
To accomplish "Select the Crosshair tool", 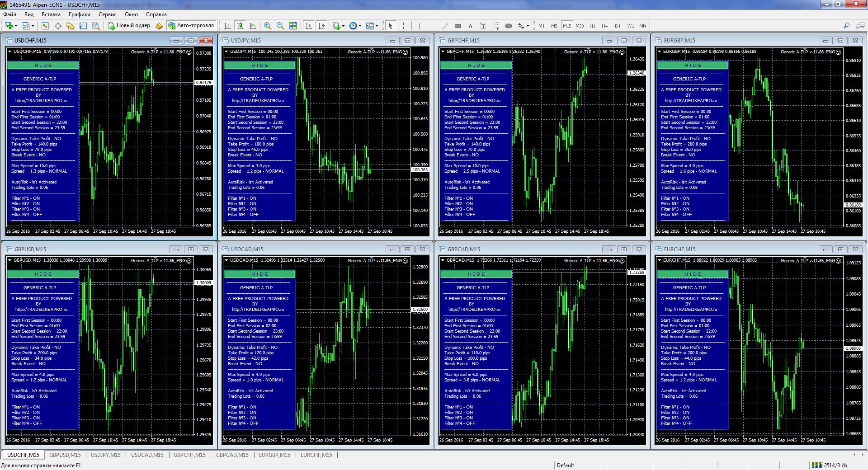I will 403,26.
